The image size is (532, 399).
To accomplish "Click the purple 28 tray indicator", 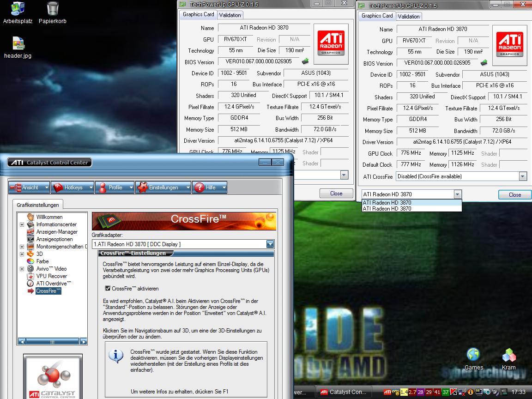I will click(x=421, y=392).
